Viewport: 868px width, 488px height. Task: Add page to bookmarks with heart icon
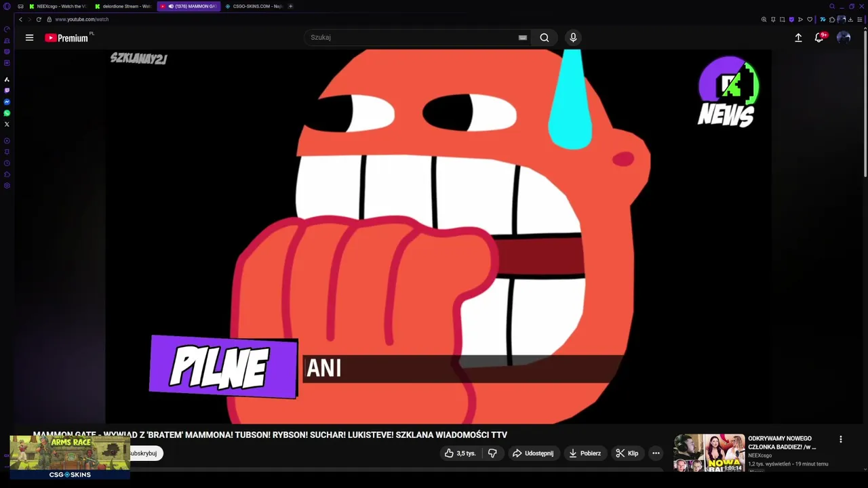click(809, 19)
